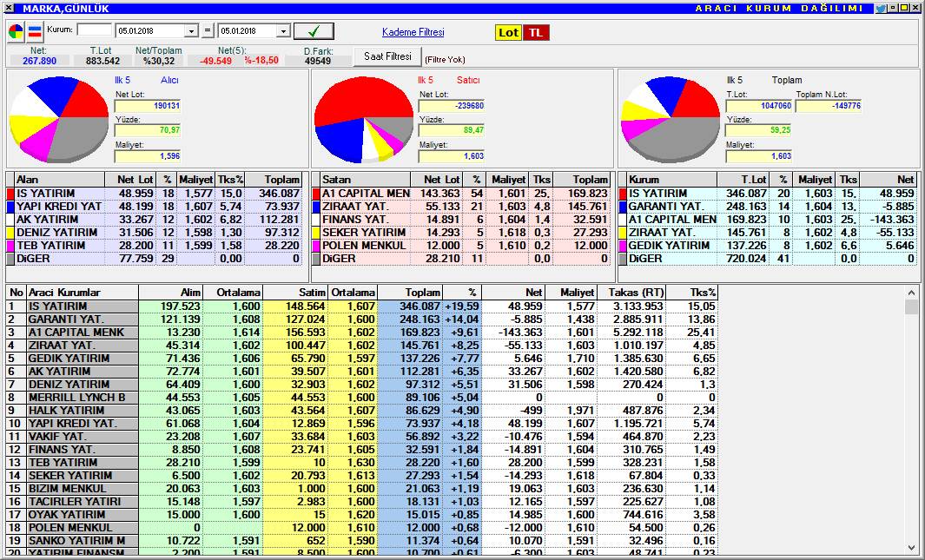Sort by the Araci Kurumlar header
The image size is (925, 560).
[x=83, y=293]
